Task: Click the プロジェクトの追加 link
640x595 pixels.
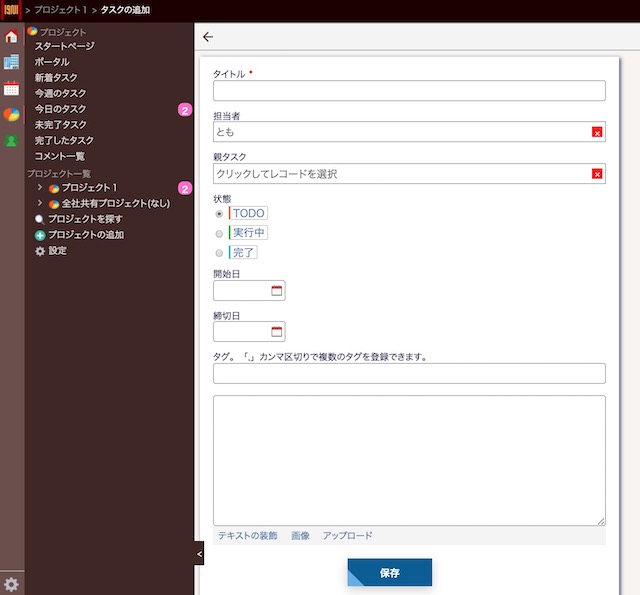Action: point(86,235)
